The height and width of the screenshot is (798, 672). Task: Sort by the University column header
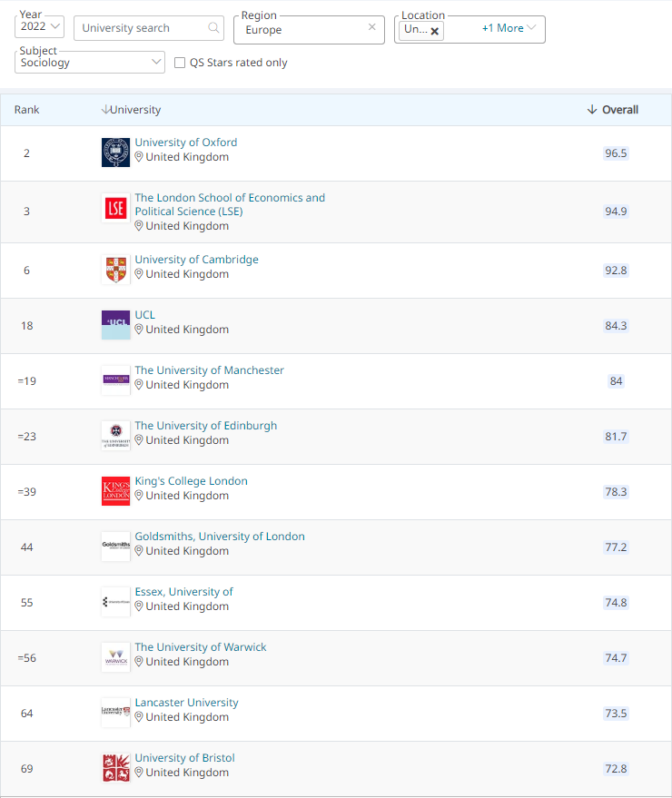pyautogui.click(x=131, y=110)
